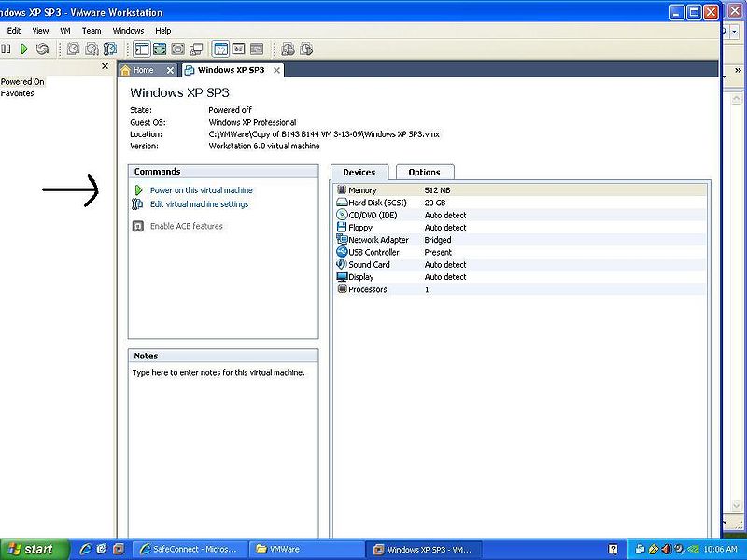This screenshot has width=747, height=560.
Task: Open the Help menu
Action: (x=162, y=31)
